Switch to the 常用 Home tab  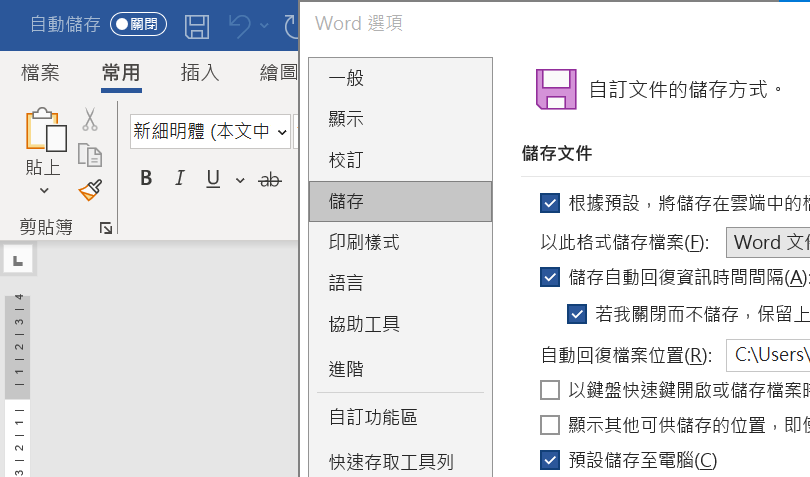pyautogui.click(x=121, y=73)
